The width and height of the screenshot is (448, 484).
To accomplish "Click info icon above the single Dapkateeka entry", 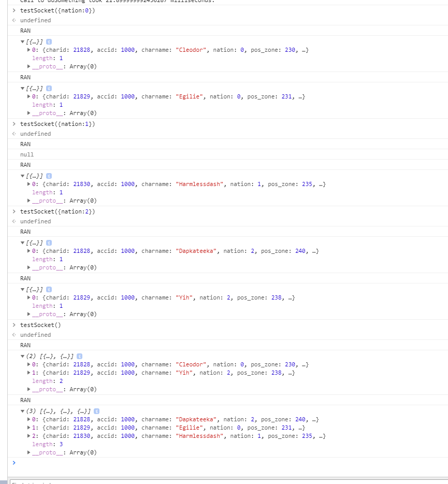I will coord(49,243).
